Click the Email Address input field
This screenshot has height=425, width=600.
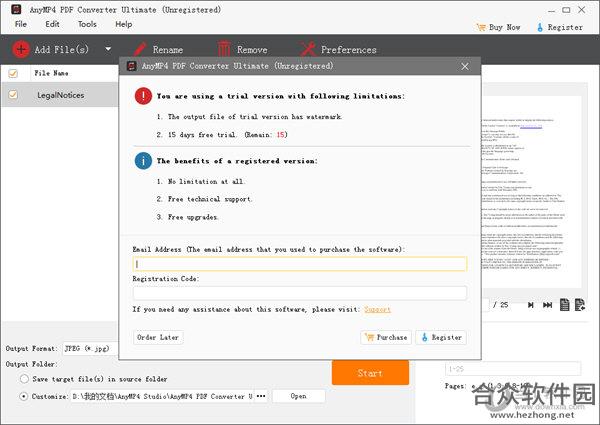(x=300, y=264)
